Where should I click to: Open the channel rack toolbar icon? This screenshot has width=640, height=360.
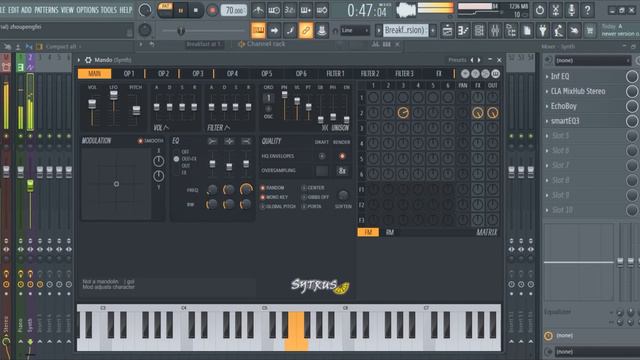[479, 30]
